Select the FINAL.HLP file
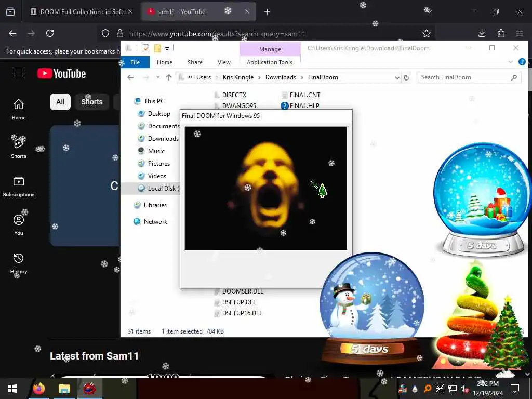The width and height of the screenshot is (532, 399). [304, 106]
